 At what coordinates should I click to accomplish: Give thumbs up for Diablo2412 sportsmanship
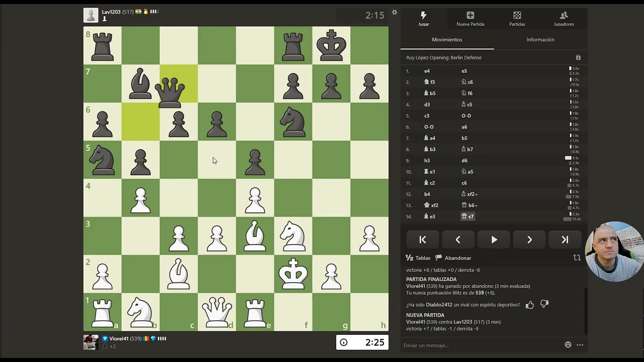click(529, 305)
